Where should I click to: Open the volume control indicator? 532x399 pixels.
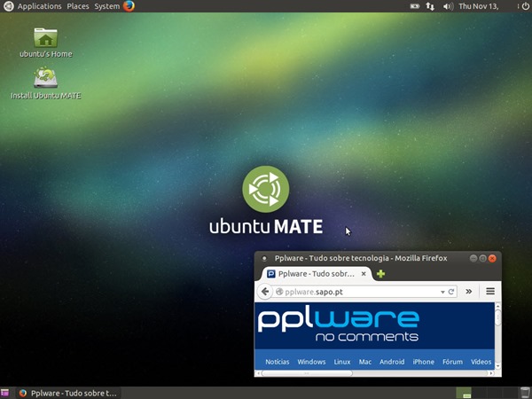click(448, 6)
